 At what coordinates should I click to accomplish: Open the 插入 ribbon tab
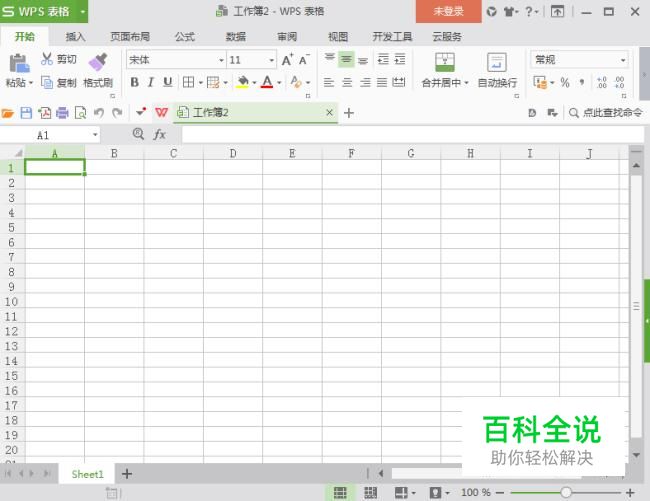coord(75,37)
